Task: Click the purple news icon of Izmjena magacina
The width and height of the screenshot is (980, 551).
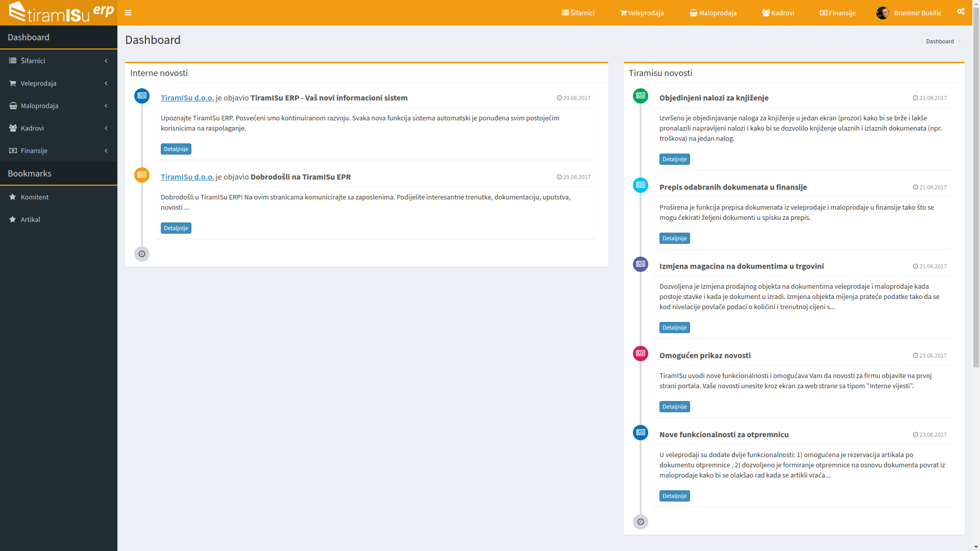Action: (x=641, y=264)
